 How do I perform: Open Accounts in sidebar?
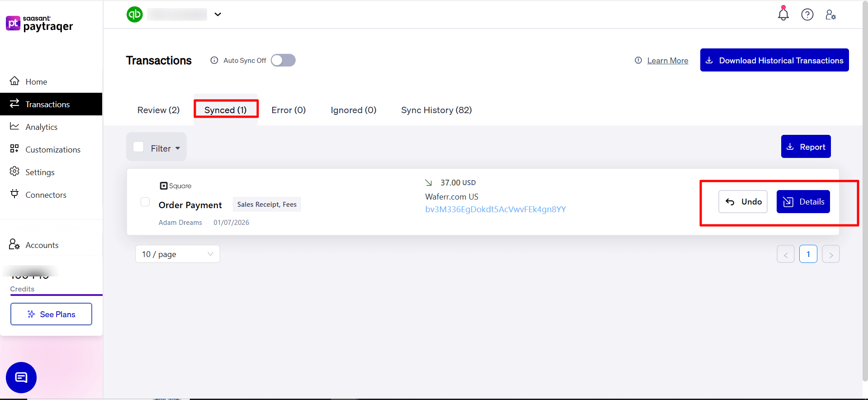pos(51,245)
